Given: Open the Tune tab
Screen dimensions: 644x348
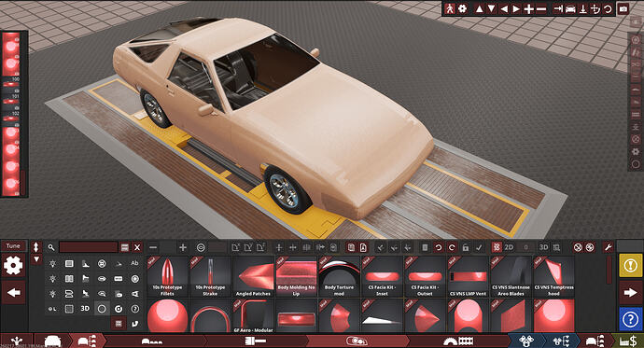Looking at the screenshot, I should tap(13, 245).
